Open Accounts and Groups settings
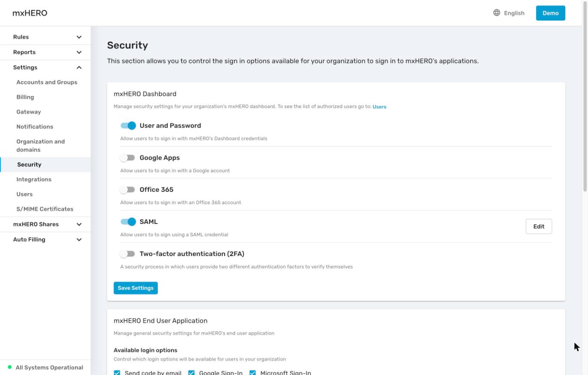The height and width of the screenshot is (375, 588). [x=47, y=82]
